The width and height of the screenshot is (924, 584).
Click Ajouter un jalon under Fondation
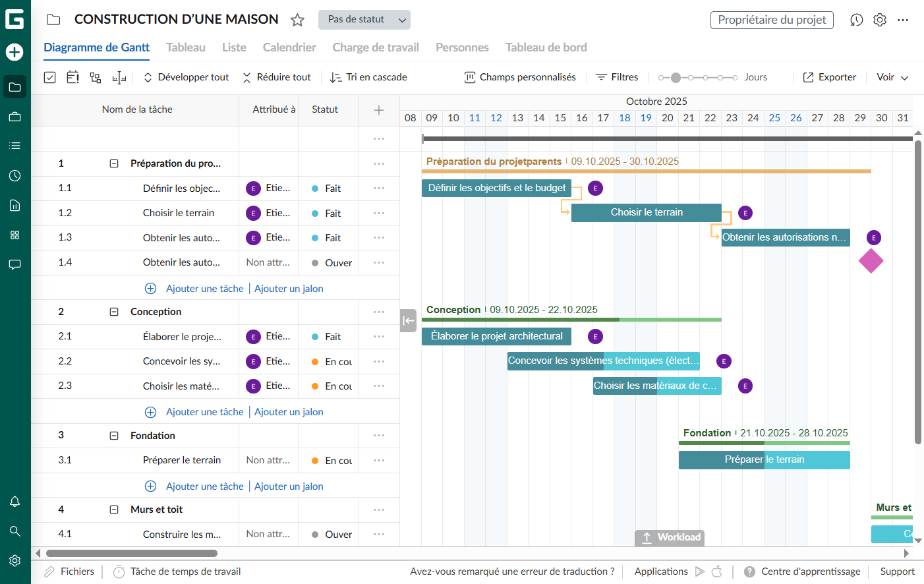[x=289, y=486]
